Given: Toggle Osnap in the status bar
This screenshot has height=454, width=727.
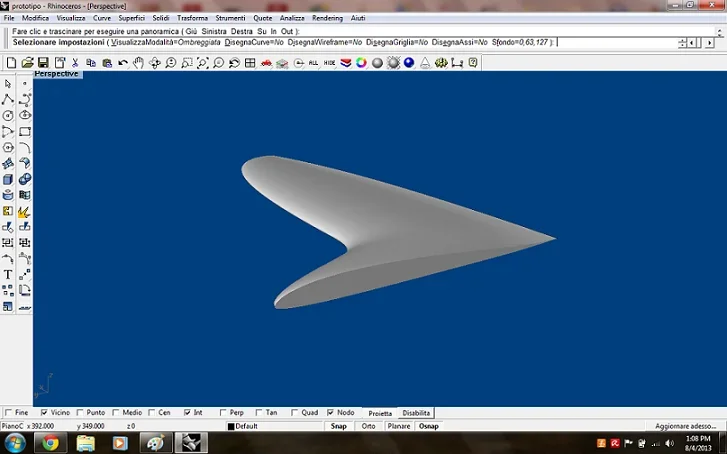Looking at the screenshot, I should point(429,426).
